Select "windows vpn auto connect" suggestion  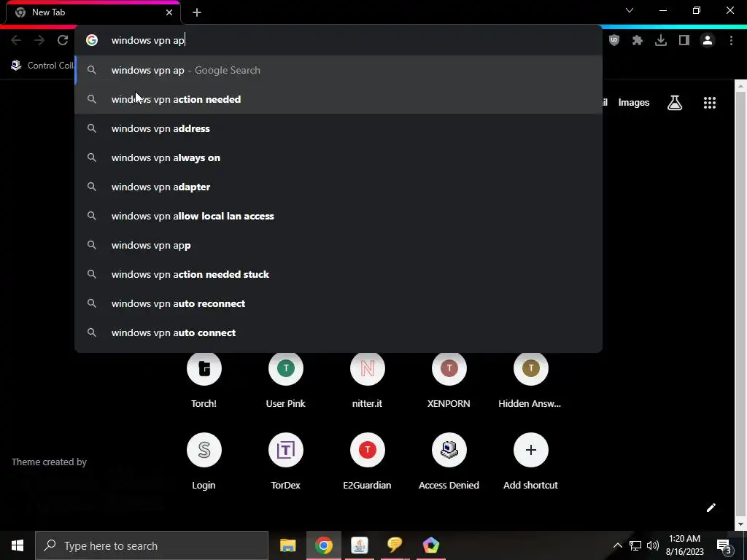[x=338, y=332]
